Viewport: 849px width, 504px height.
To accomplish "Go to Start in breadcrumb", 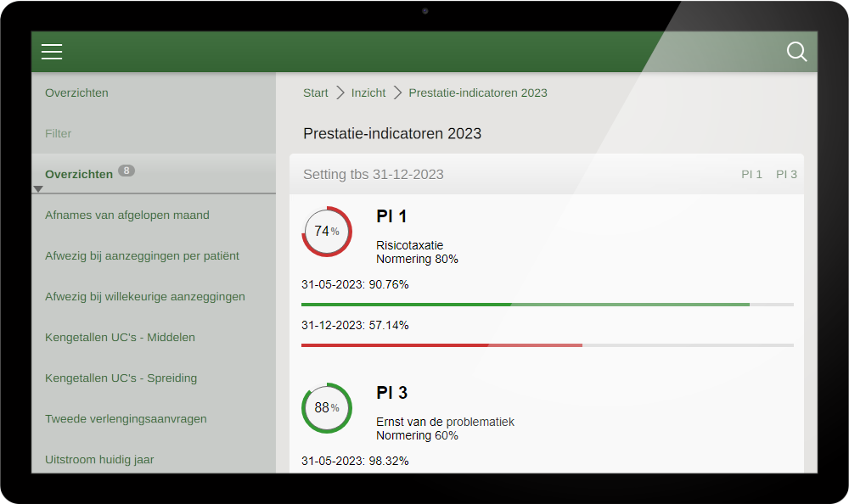I will point(315,92).
